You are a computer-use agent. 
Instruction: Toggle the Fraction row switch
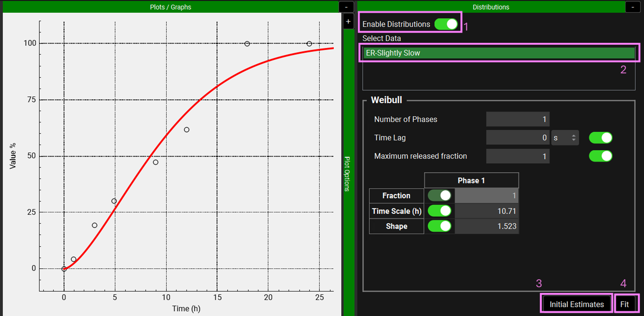[440, 196]
